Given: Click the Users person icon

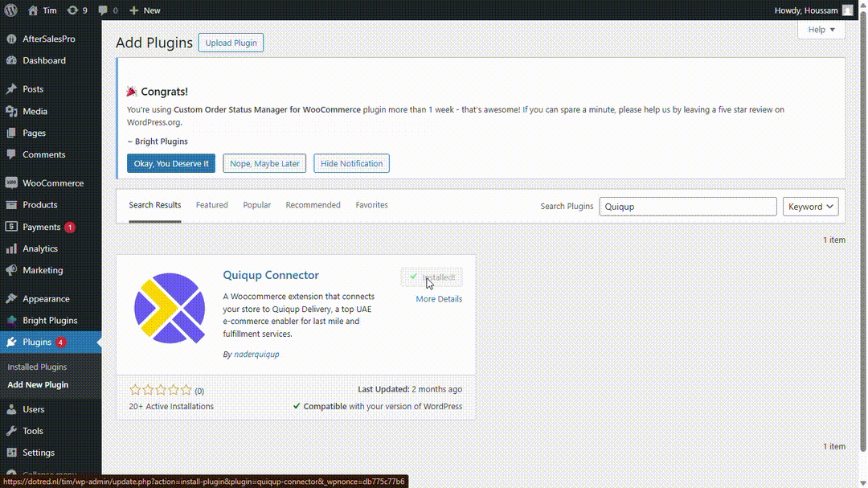Looking at the screenshot, I should click(11, 409).
